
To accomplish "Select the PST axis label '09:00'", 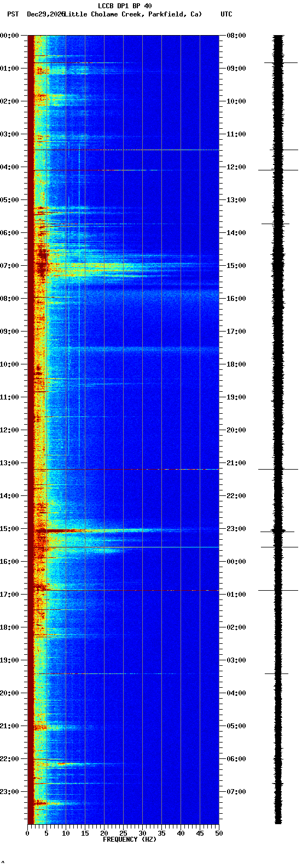I will click(x=9, y=332).
